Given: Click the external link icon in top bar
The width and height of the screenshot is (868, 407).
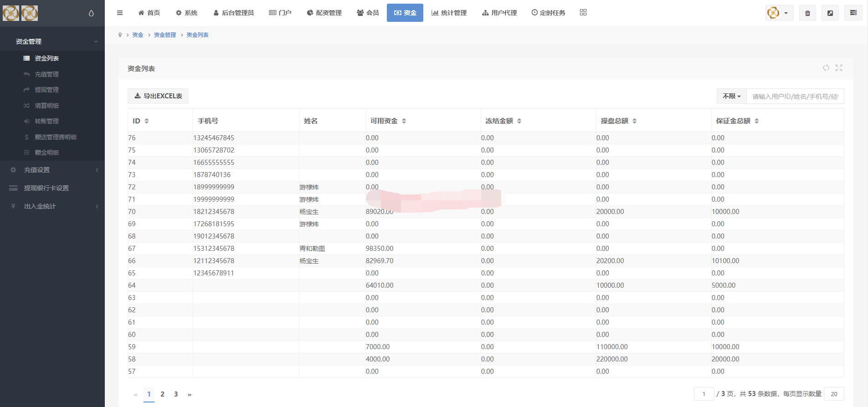Looking at the screenshot, I should [x=830, y=13].
